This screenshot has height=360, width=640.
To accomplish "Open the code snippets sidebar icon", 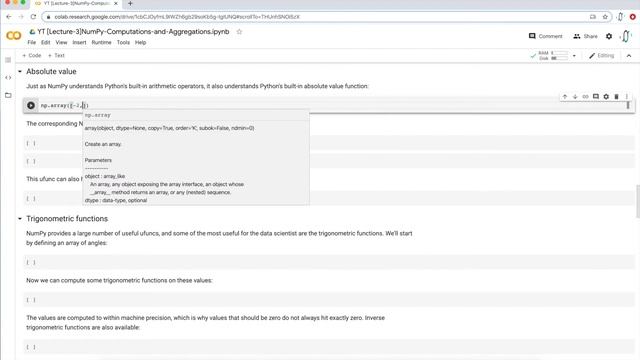I will 8,78.
